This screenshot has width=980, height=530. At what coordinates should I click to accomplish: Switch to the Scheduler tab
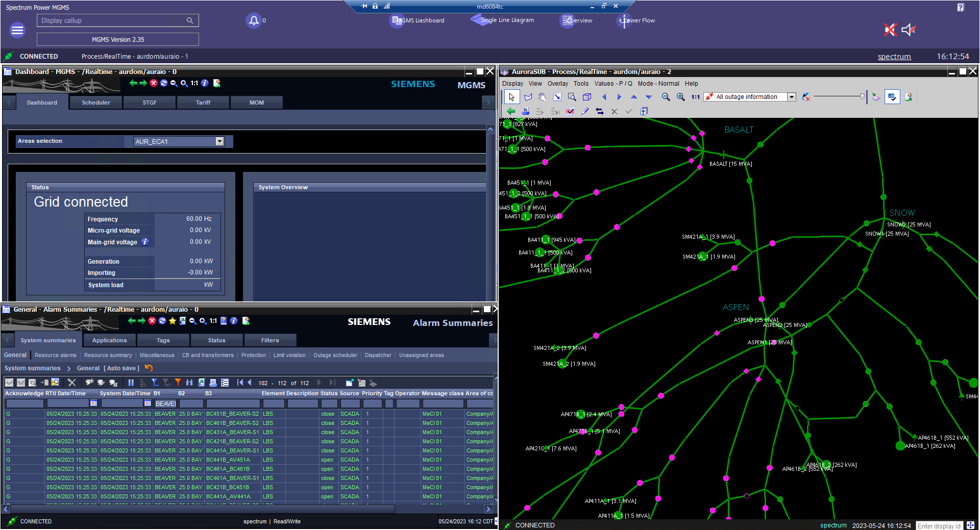96,103
